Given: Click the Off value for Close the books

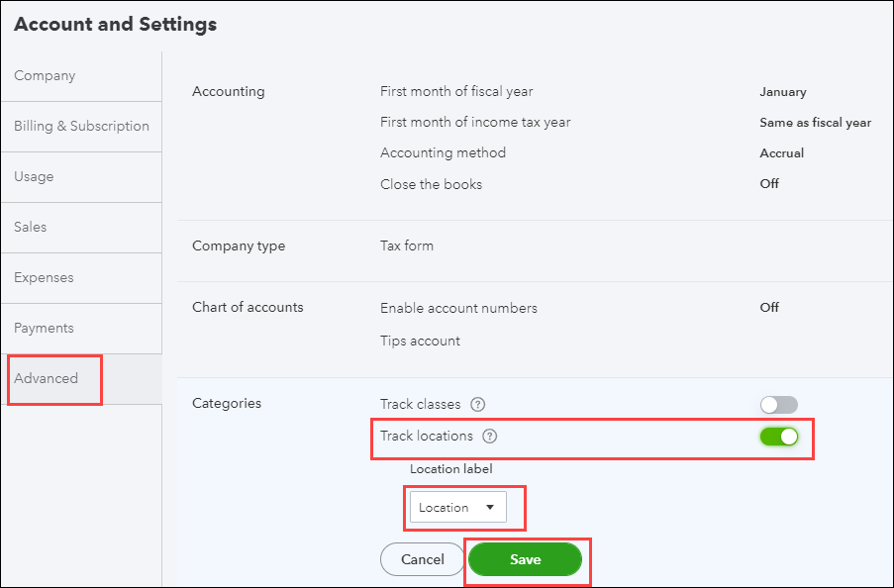Looking at the screenshot, I should click(769, 184).
